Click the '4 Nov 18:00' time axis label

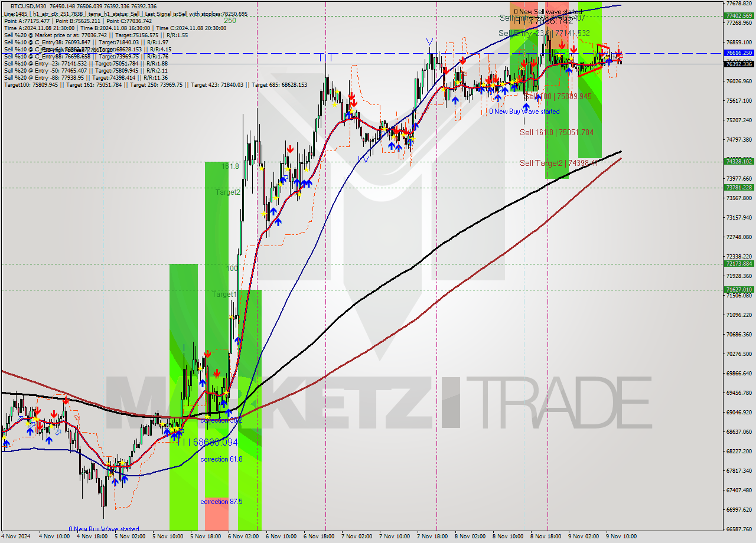coord(93,537)
